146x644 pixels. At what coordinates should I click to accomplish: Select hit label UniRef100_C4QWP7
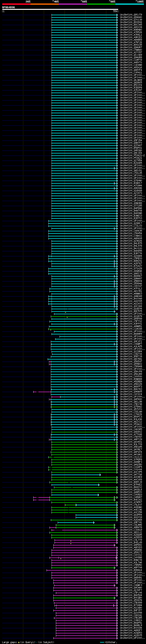[x=131, y=344]
